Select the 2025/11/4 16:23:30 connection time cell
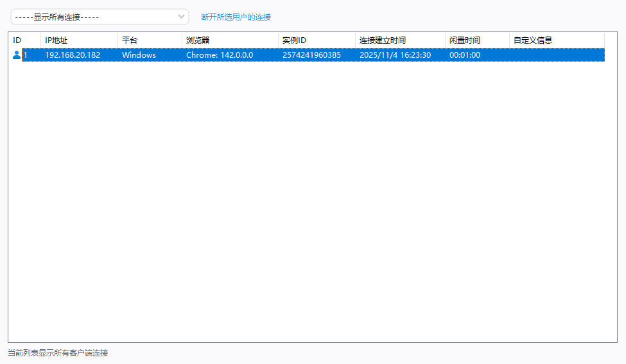This screenshot has width=626, height=364. click(x=395, y=55)
